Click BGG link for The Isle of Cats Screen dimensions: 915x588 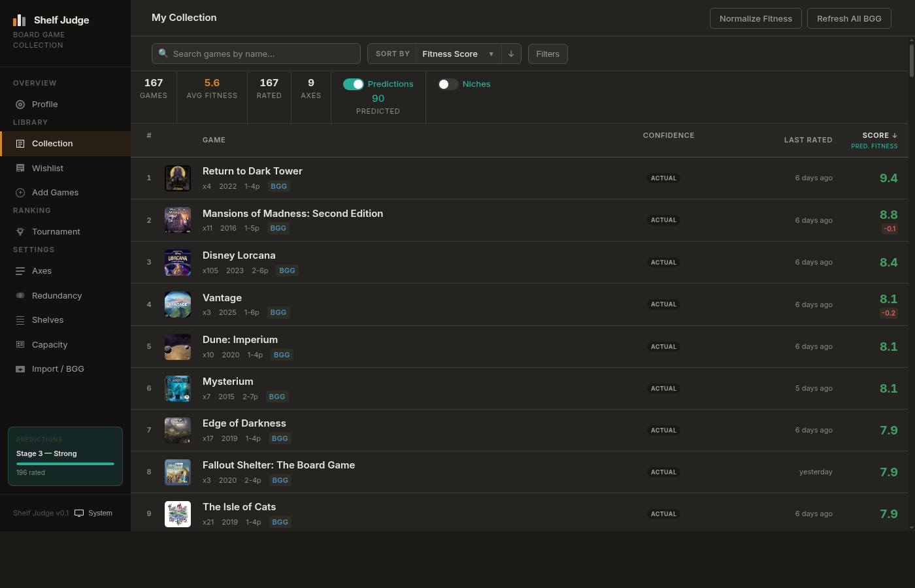tap(280, 522)
